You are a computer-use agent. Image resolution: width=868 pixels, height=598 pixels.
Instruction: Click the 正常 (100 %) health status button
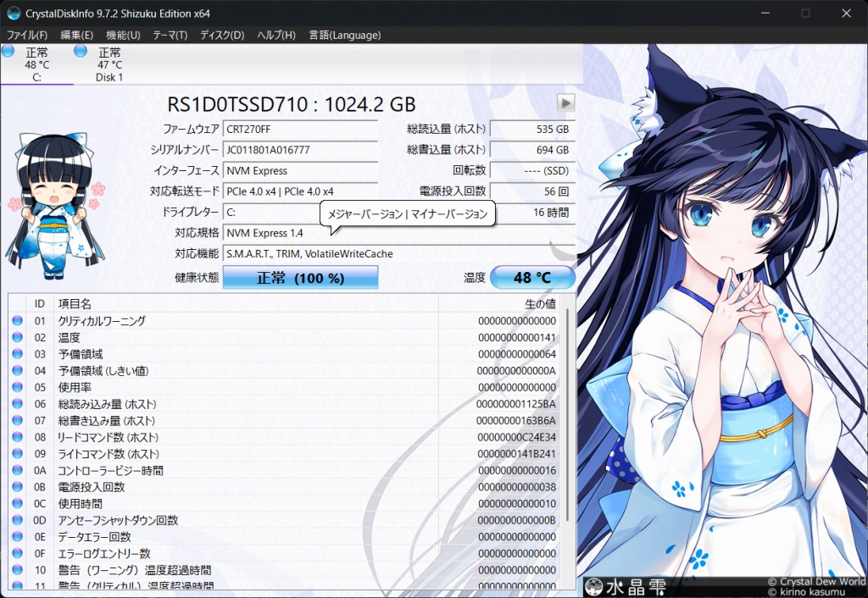click(x=300, y=278)
